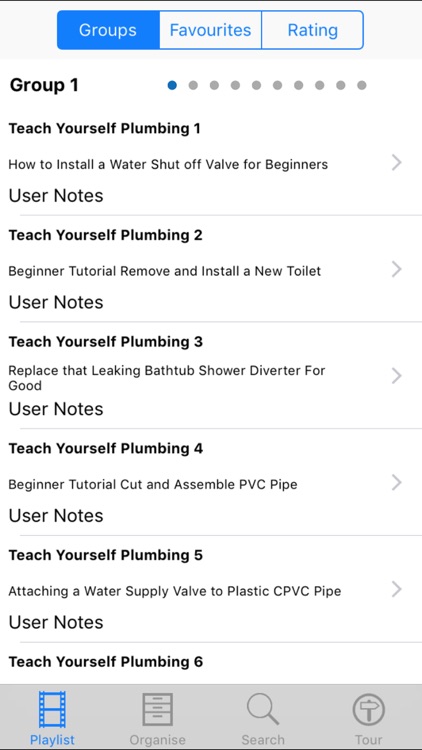Open How to Install a Water Shut off Valve
The height and width of the screenshot is (750, 422).
point(168,165)
